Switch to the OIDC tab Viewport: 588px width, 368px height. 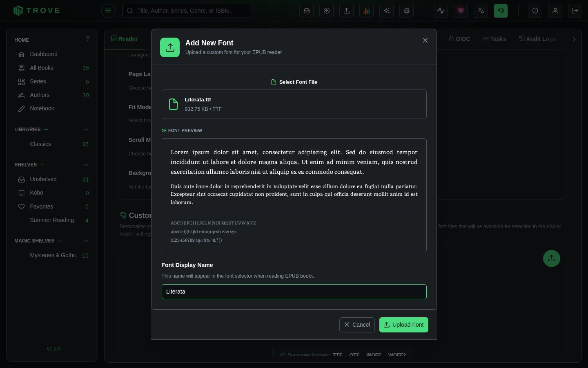[x=460, y=39]
